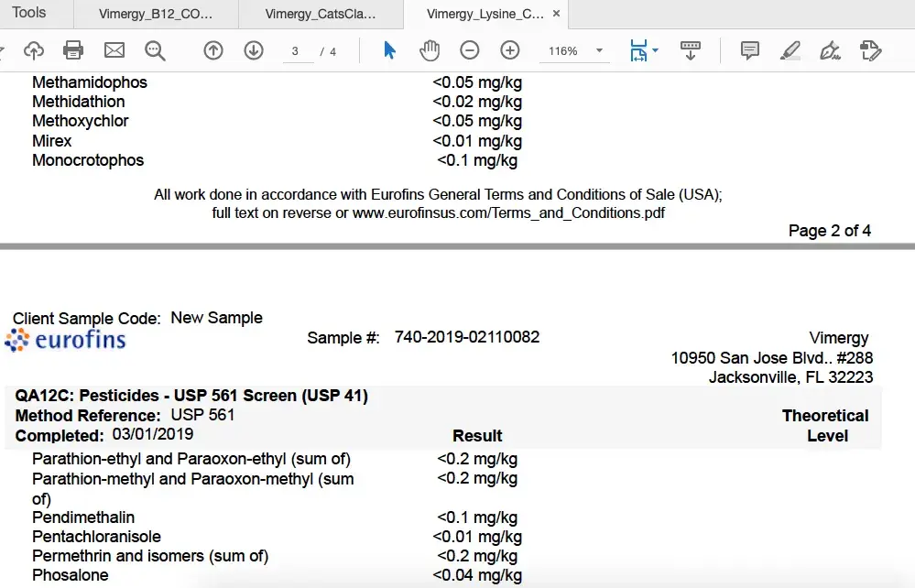
Task: Go to the previous page with up arrow
Action: tap(213, 51)
